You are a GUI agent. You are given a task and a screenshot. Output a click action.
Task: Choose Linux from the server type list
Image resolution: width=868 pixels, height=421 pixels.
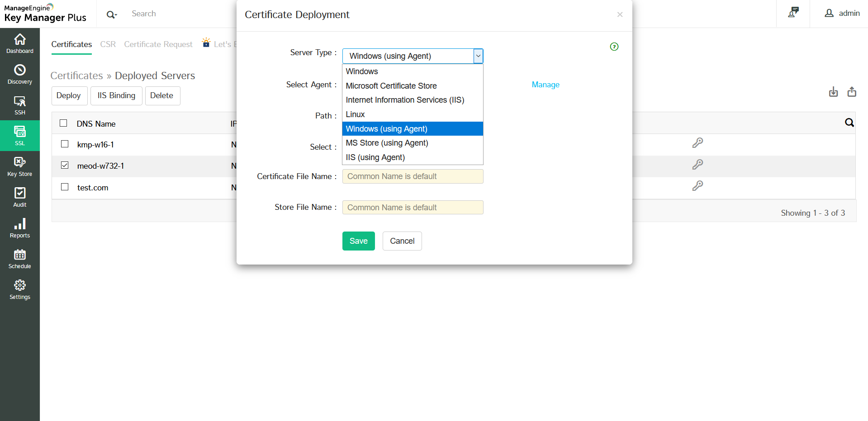[355, 114]
